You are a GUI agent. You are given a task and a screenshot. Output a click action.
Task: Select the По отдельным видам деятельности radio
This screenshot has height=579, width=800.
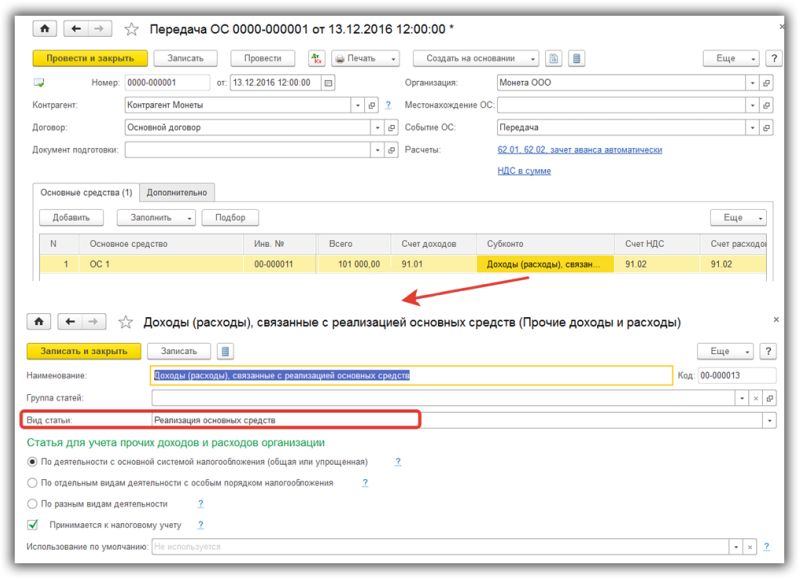[32, 483]
